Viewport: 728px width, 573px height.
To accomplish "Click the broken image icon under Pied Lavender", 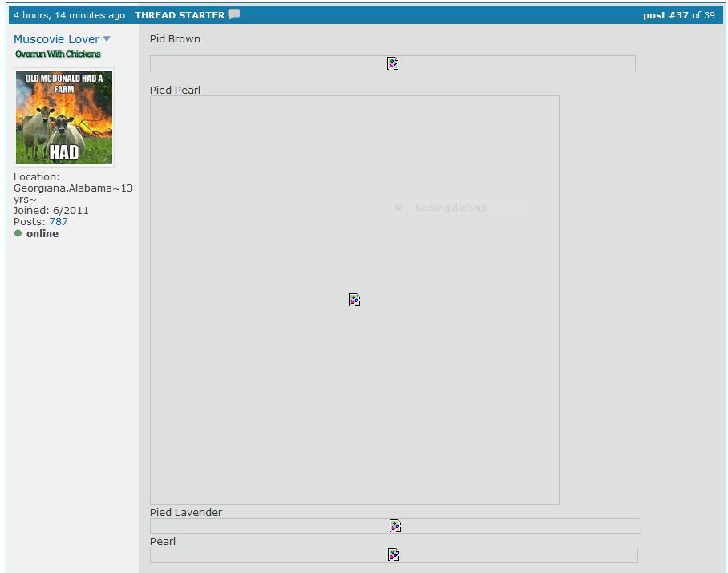I will pos(395,526).
